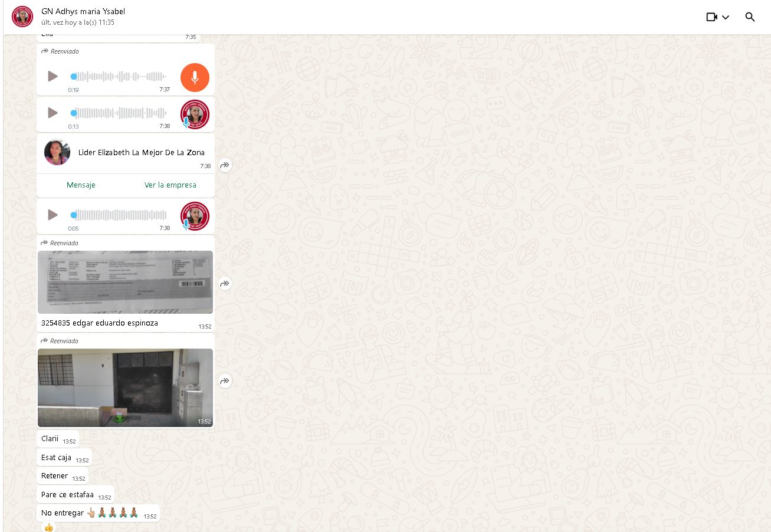
Task: Click the 'Pare ce estafaa' message
Action: tap(76, 494)
